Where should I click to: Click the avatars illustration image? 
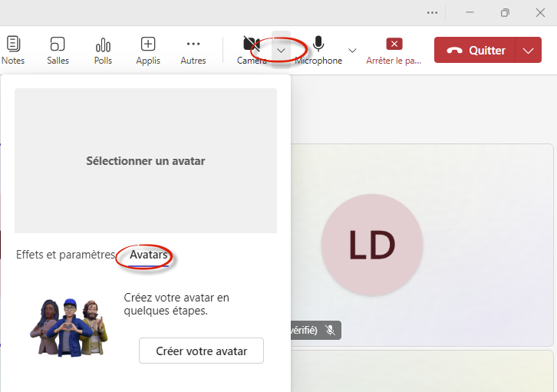(x=68, y=326)
